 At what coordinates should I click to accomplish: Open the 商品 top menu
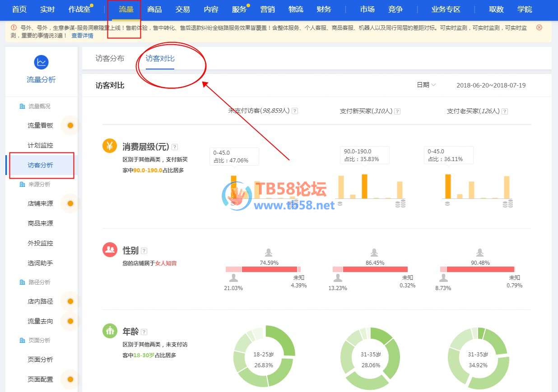(x=154, y=9)
